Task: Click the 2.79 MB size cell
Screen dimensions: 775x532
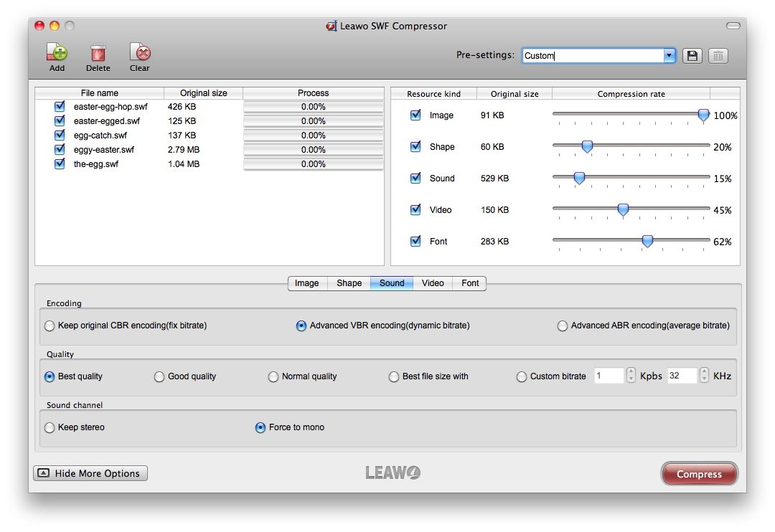Action: pos(184,150)
